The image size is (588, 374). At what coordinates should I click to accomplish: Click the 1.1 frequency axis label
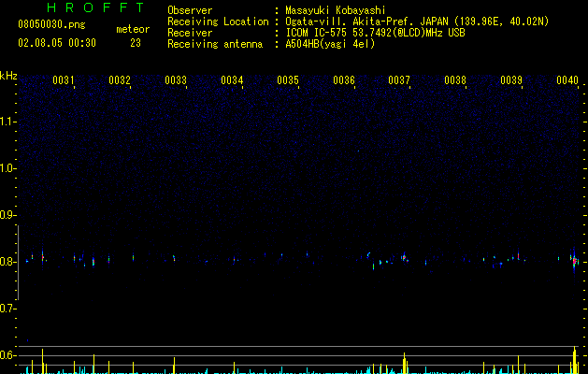click(x=7, y=122)
